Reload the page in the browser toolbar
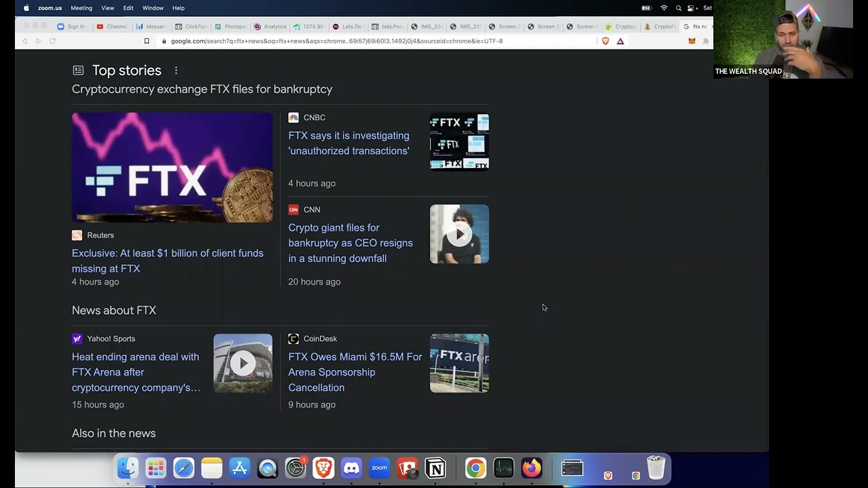 (52, 41)
